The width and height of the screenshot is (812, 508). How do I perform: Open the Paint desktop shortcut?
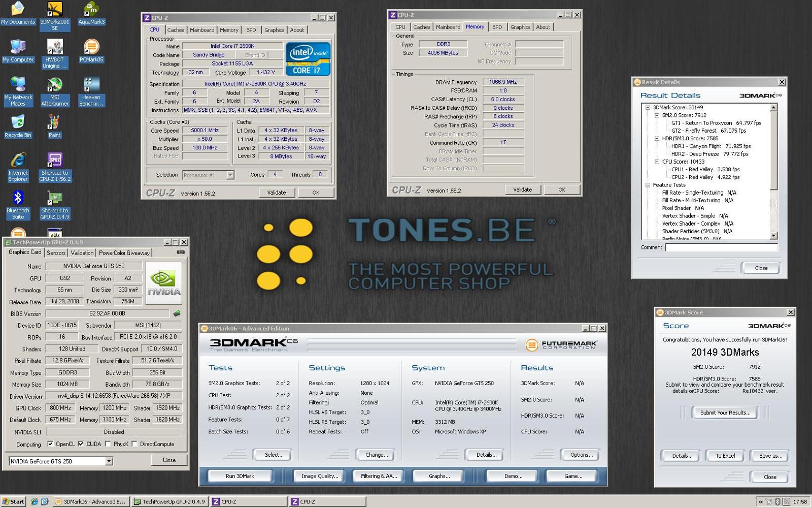tap(55, 126)
